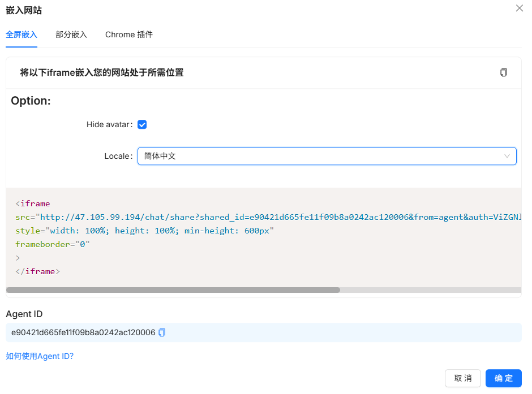Click the iframe src URL line in the code
Screen dimensions: 532x394
(266, 217)
